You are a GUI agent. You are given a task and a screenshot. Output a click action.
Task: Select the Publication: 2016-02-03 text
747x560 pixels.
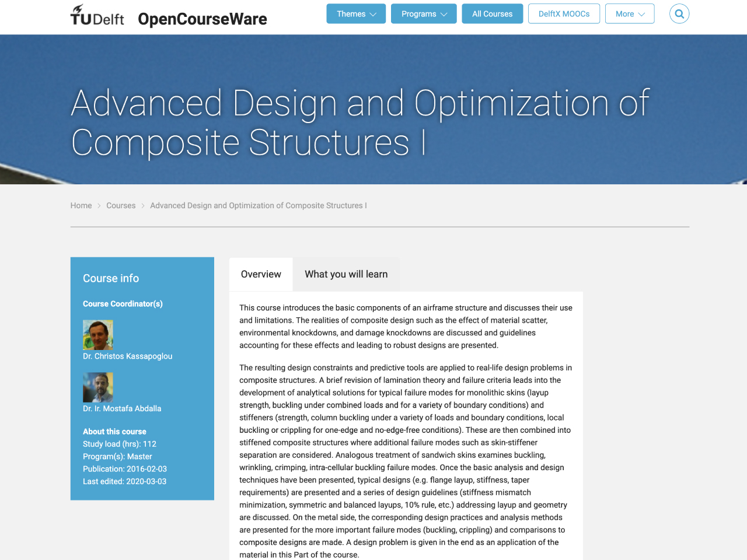click(125, 469)
